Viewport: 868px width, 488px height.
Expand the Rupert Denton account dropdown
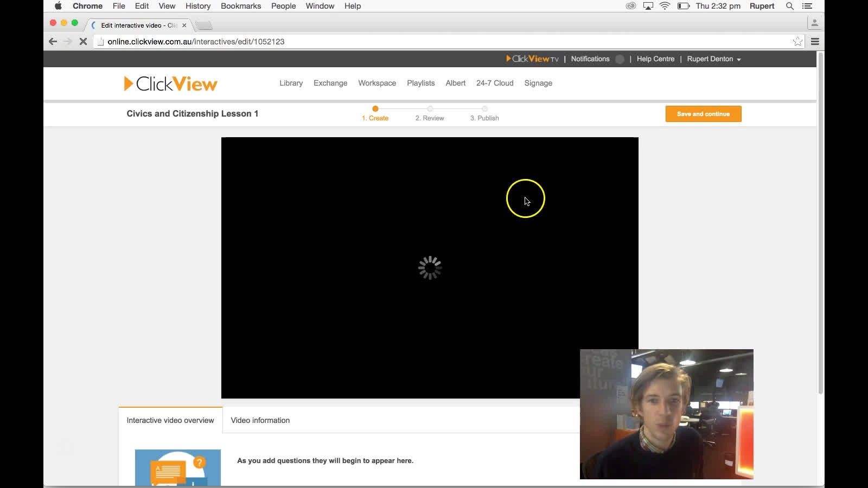(713, 59)
